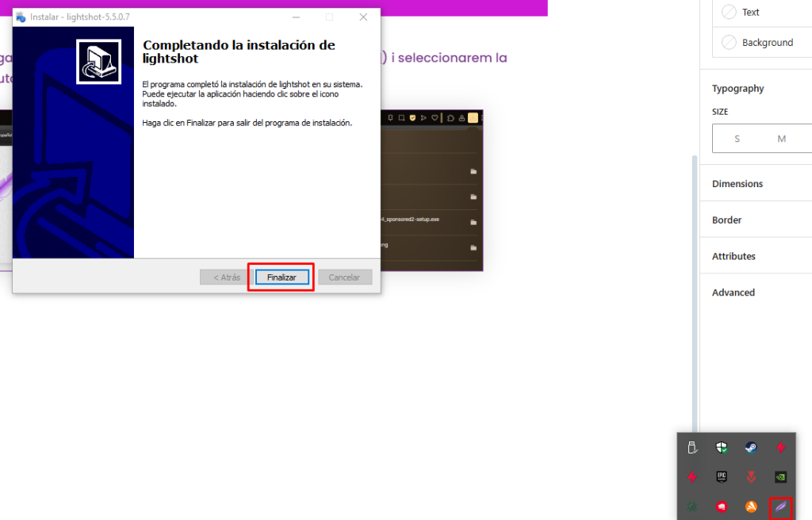The image size is (812, 520).
Task: Click the Finalizar button
Action: tap(282, 277)
